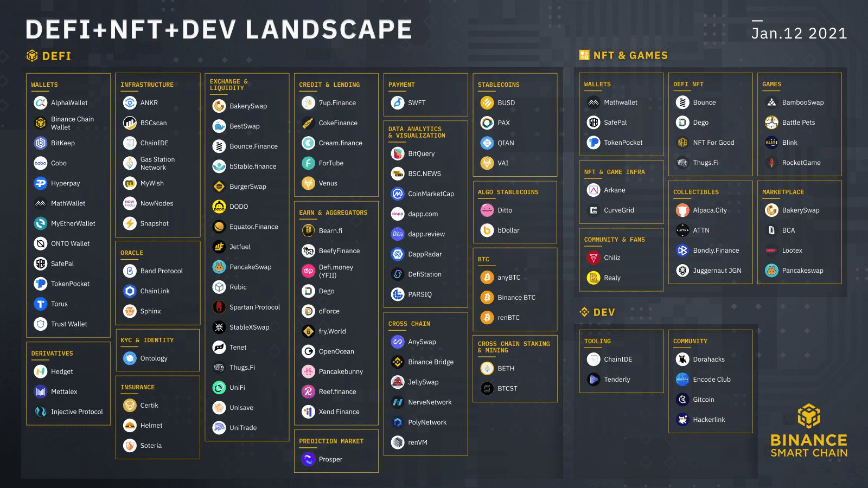Click the renBTC bitcoin icon
The width and height of the screenshot is (868, 488).
tap(487, 318)
